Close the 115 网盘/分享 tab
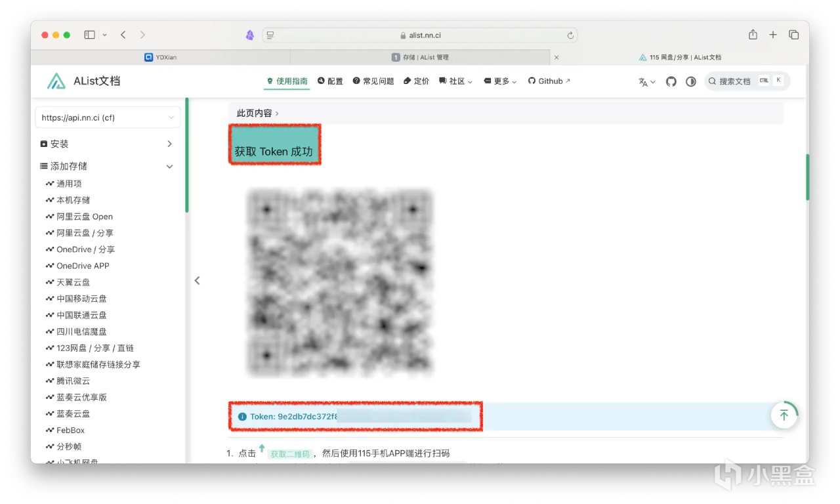This screenshot has width=840, height=504. [x=556, y=57]
